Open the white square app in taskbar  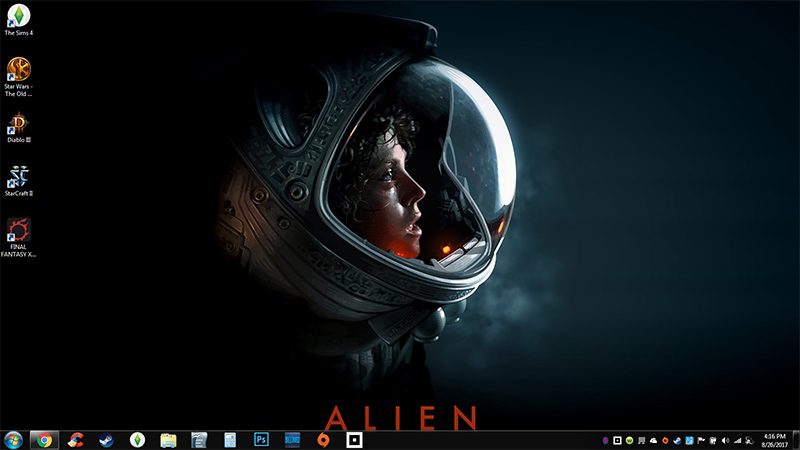coord(354,440)
